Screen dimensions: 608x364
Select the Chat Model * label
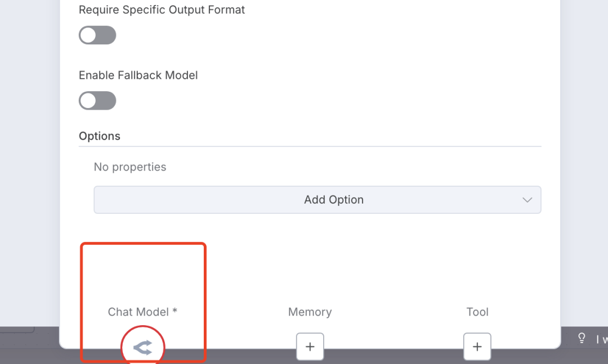(142, 312)
